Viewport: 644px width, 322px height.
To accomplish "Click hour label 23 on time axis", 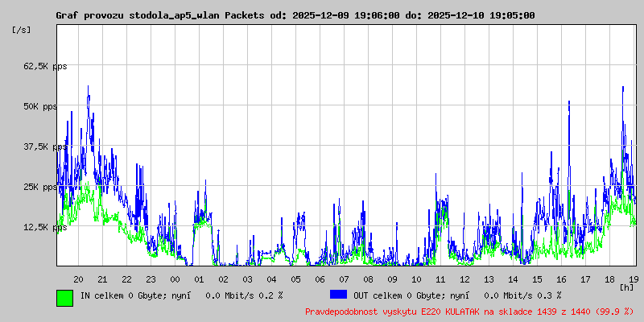I will click(x=151, y=279).
